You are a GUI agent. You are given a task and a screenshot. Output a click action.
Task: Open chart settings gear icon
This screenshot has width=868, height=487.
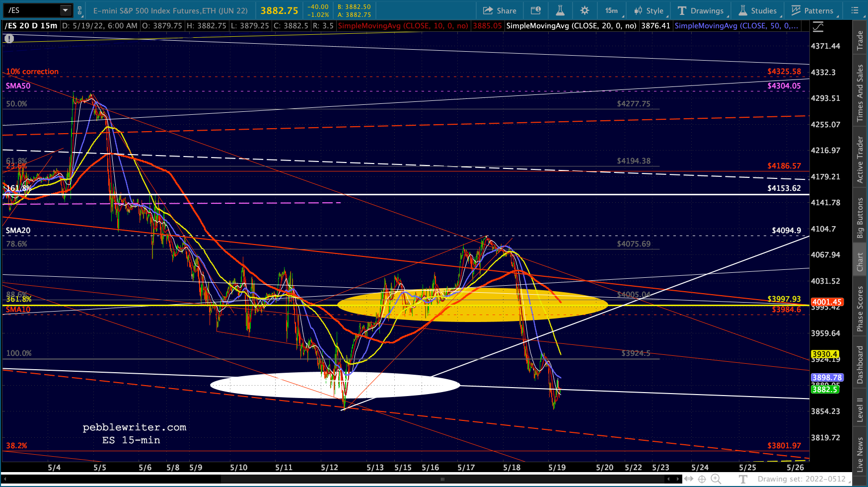coord(584,10)
